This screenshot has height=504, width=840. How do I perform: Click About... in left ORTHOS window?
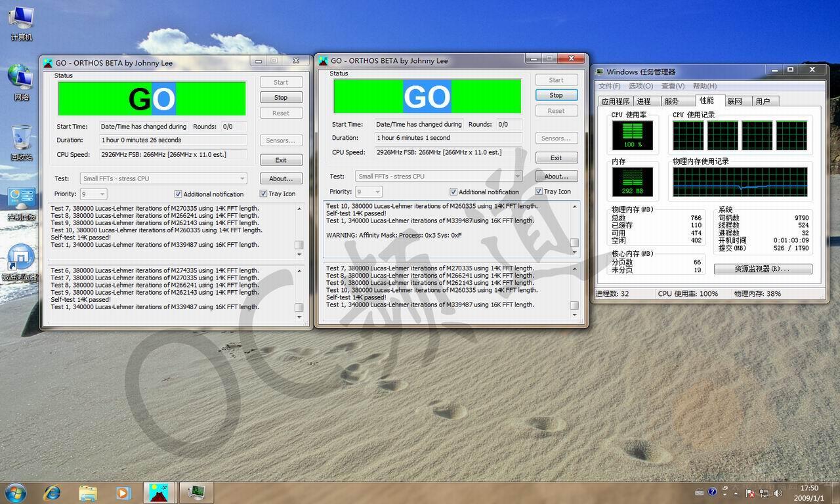point(281,178)
